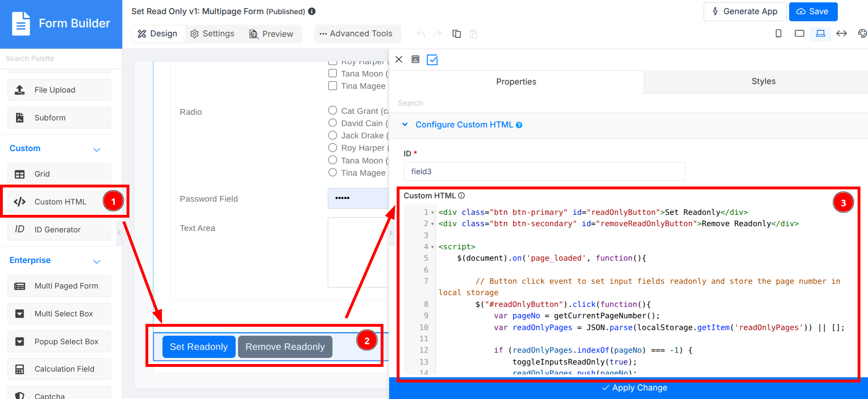Fold the script block at line 4
Image resolution: width=868 pixels, height=399 pixels.
[433, 247]
